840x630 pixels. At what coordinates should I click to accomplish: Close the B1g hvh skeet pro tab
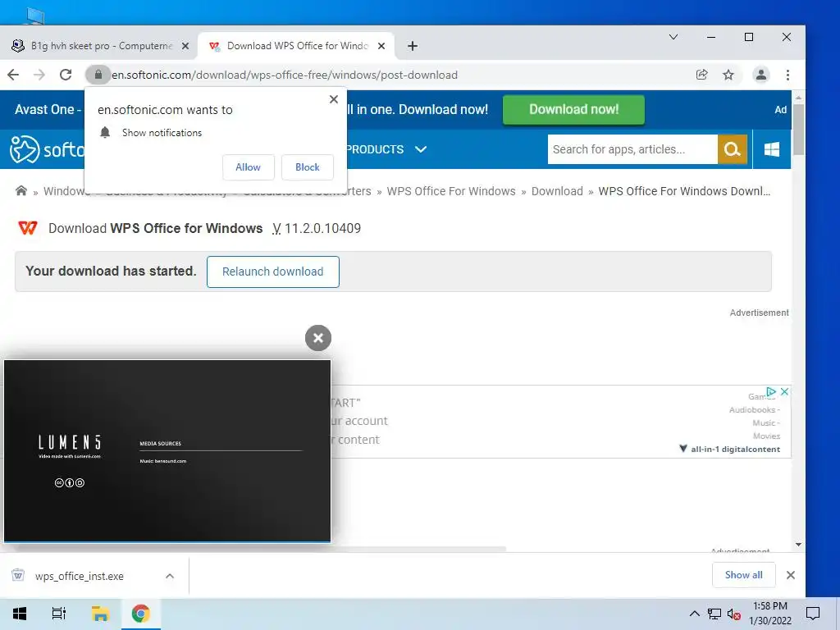click(185, 46)
